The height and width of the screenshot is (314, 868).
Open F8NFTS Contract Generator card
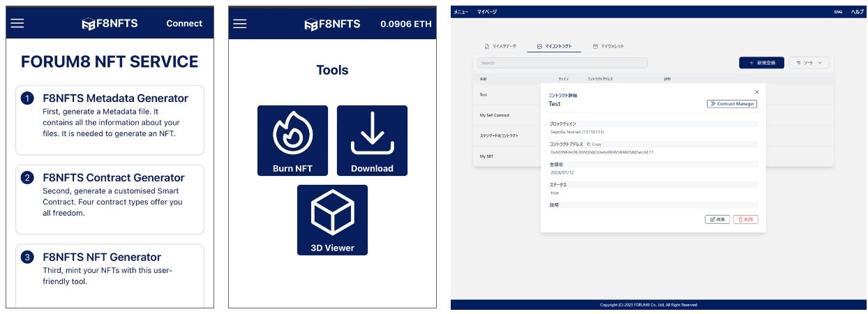pos(110,200)
